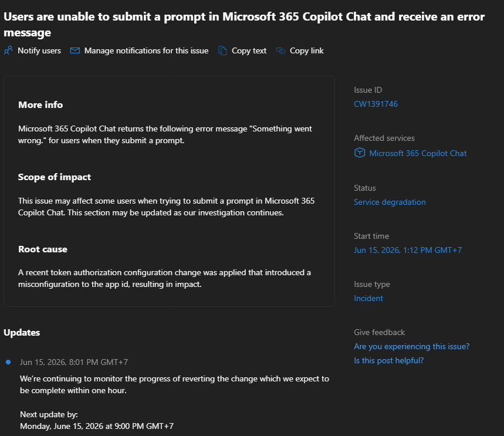Click the Affected services label
This screenshot has height=436, width=504.
384,138
